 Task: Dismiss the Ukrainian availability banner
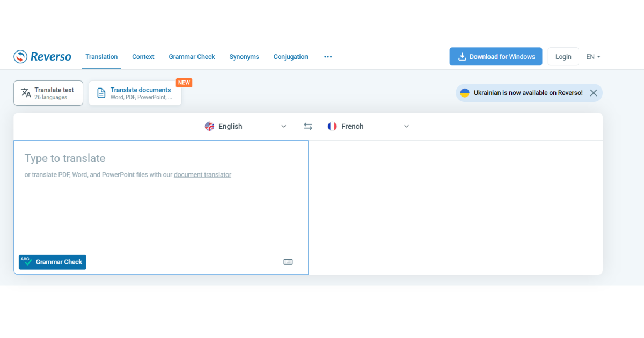[594, 92]
